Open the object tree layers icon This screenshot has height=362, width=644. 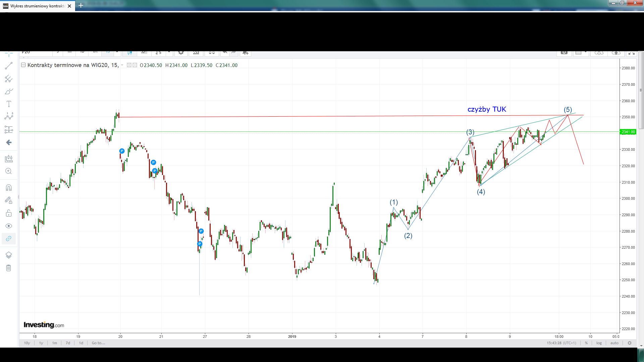pos(9,255)
